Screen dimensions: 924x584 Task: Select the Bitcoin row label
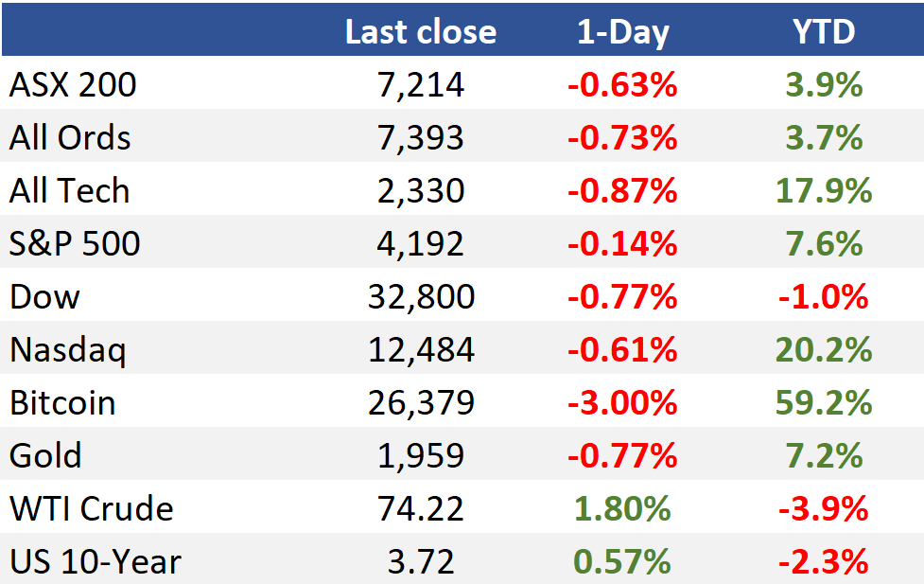click(62, 403)
